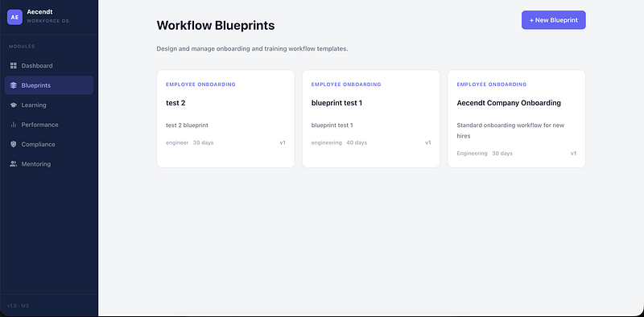Click the Workforce OS tagline
This screenshot has width=644, height=317.
coord(47,21)
